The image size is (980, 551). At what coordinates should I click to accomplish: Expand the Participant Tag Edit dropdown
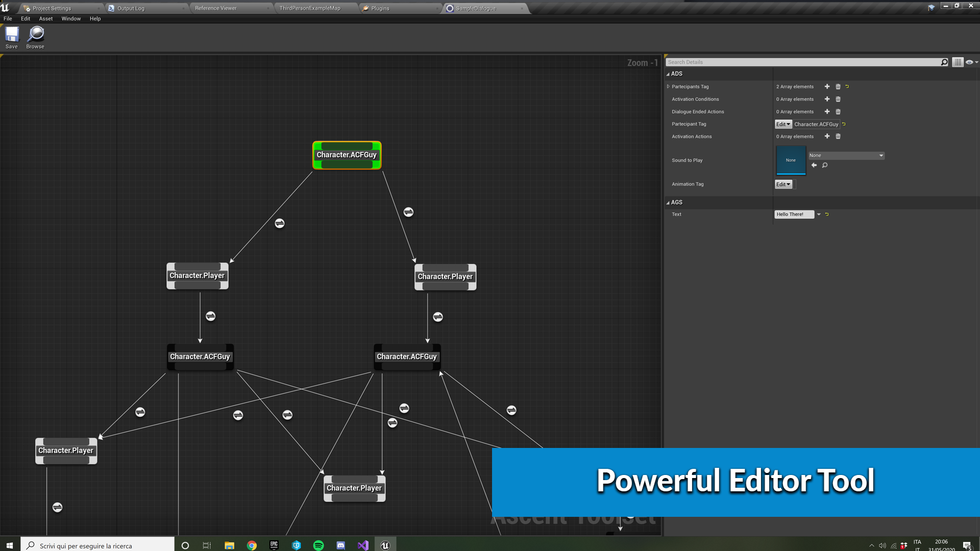(x=783, y=124)
